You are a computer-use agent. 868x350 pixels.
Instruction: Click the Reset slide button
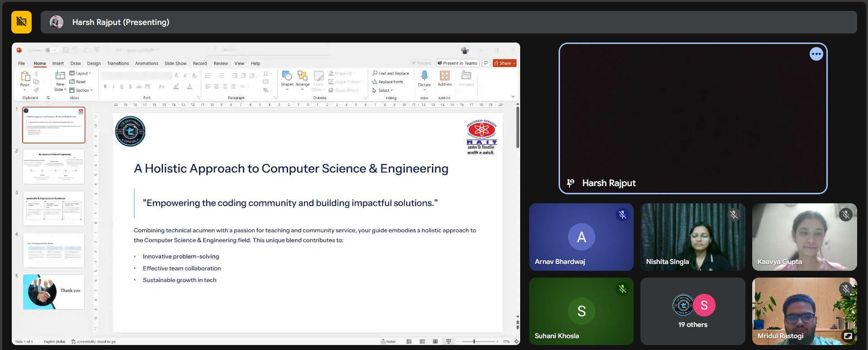click(x=78, y=82)
